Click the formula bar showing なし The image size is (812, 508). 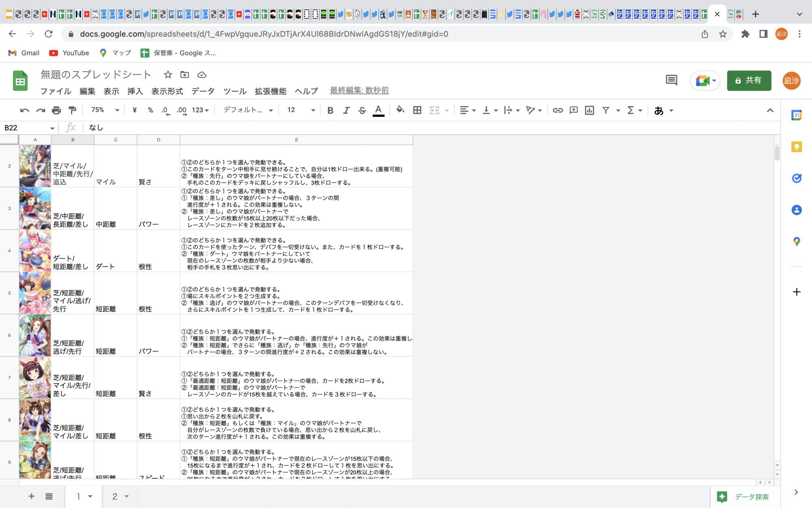[x=432, y=128]
